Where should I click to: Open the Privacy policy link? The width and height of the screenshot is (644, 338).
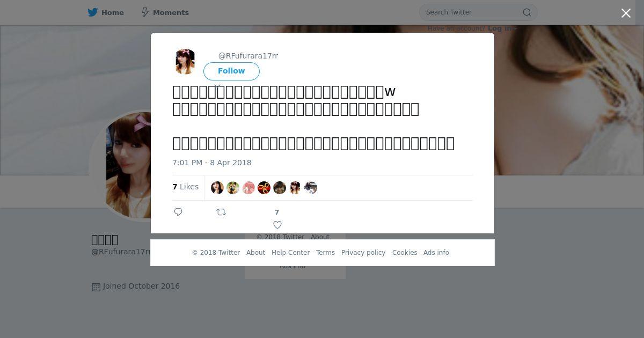[x=363, y=253]
